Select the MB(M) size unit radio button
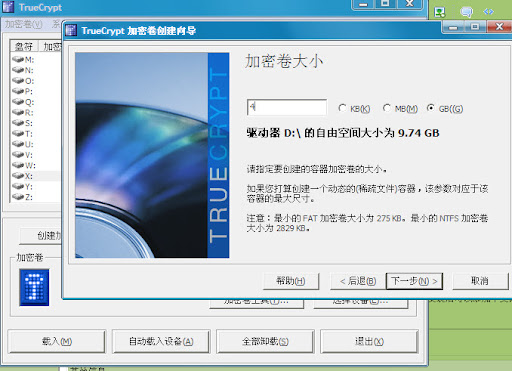 pyautogui.click(x=387, y=108)
